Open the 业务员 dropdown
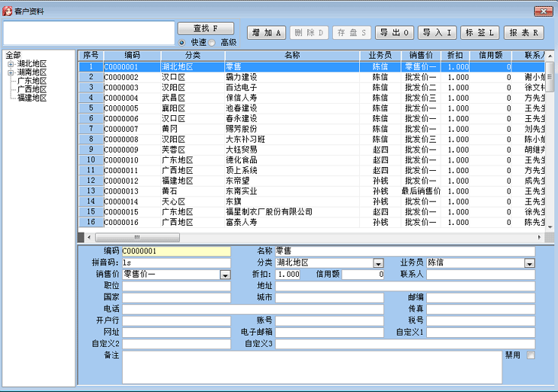Viewport: 558px width, 392px height. click(530, 263)
